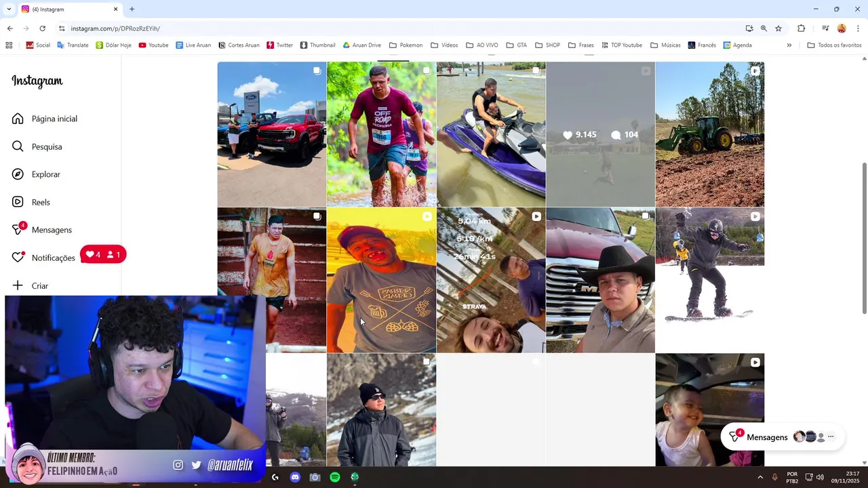Open the tab search dropdown arrow
Screen dimensions: 868x488
coord(8,9)
